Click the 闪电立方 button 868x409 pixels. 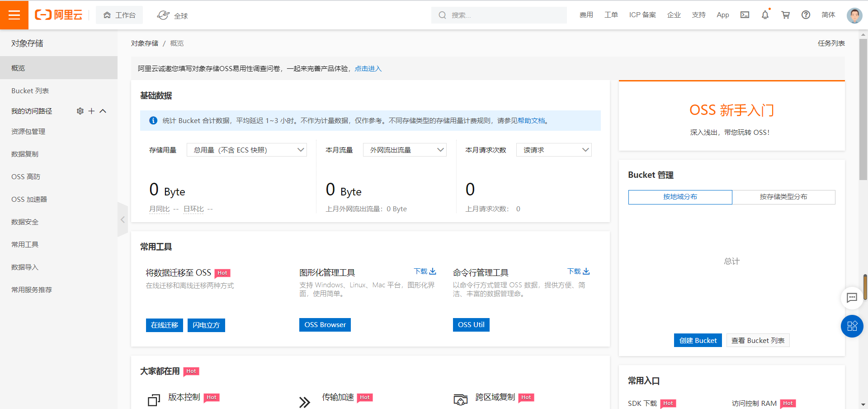pos(206,325)
